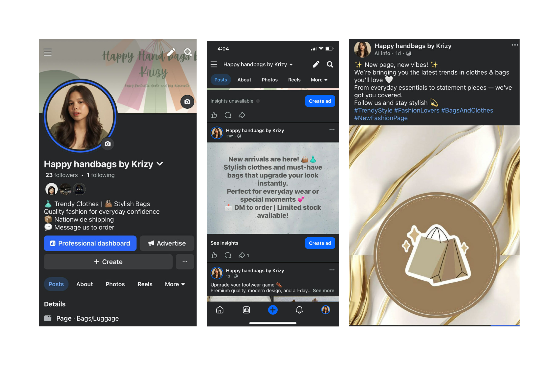Tap the Advertise button
The image size is (555, 392).
coord(167,243)
